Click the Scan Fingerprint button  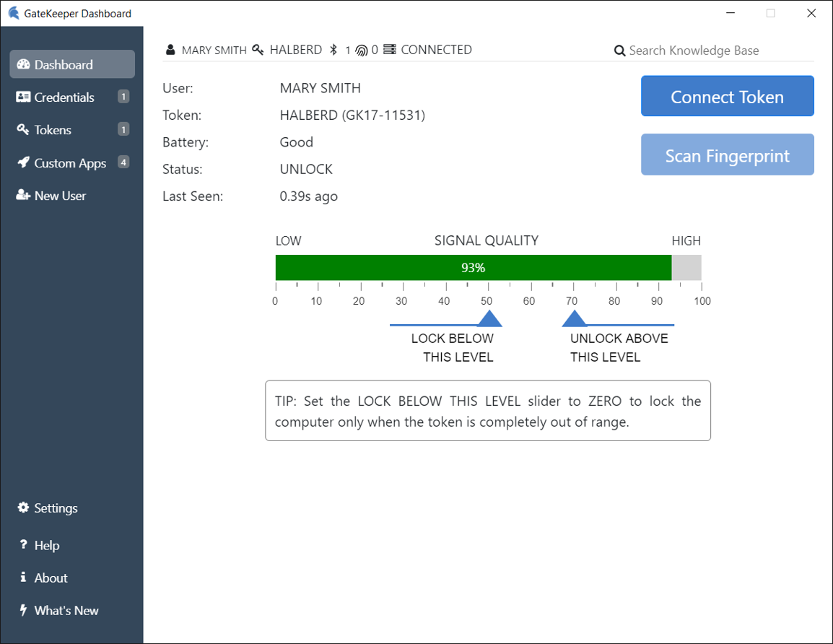pos(728,155)
